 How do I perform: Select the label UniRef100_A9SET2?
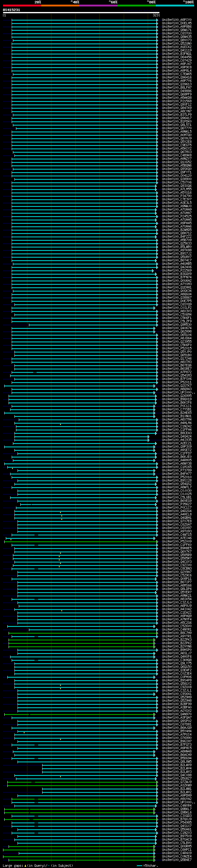point(177,450)
